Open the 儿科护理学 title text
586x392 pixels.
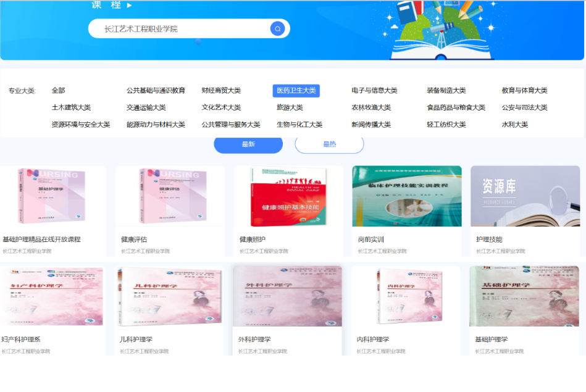coord(136,340)
